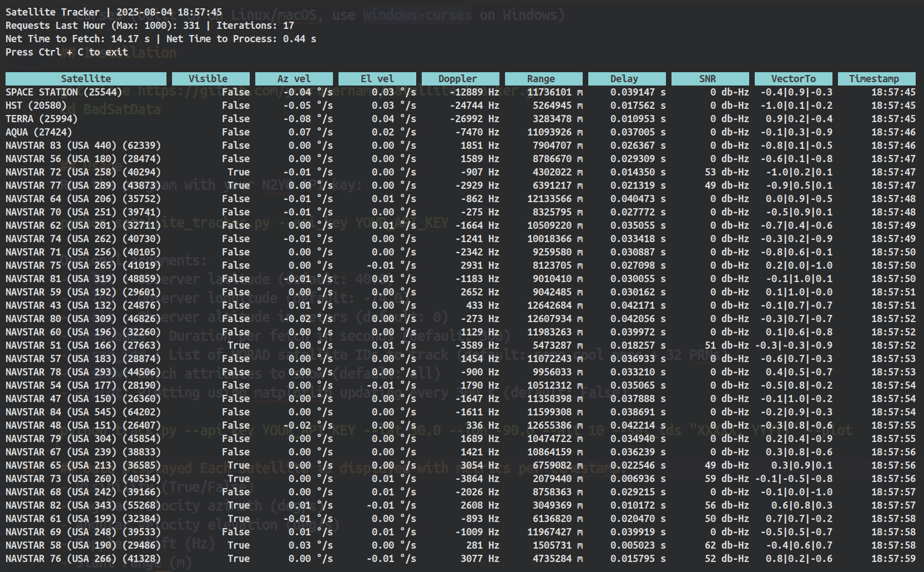This screenshot has height=572, width=924.
Task: Select the Delay value '0.010953 s'
Action: (x=638, y=119)
